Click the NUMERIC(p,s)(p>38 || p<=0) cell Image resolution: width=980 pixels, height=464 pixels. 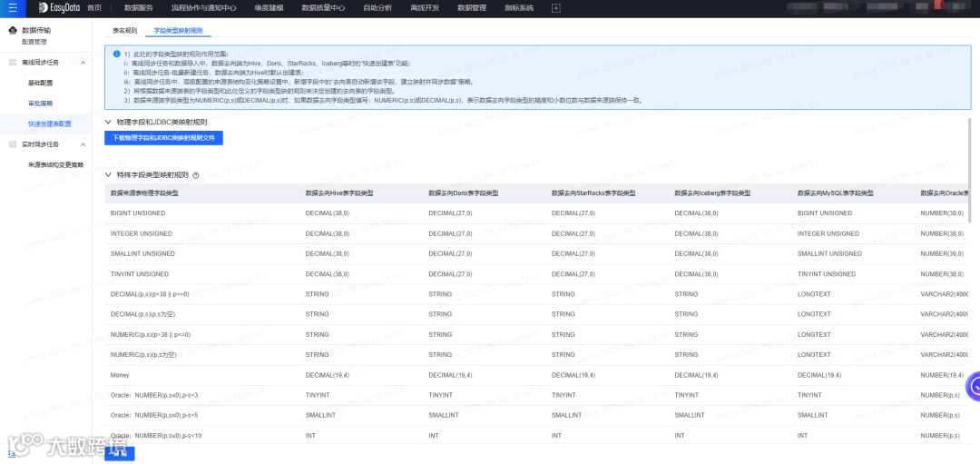tap(151, 334)
